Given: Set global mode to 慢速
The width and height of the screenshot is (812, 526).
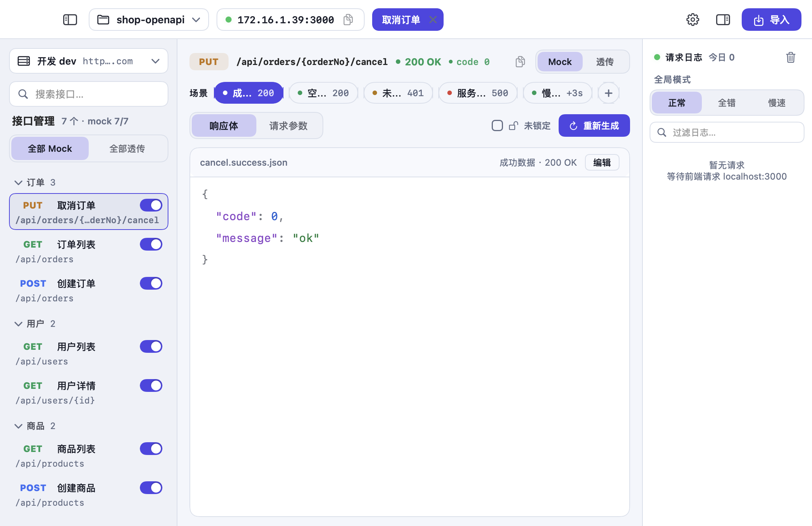Looking at the screenshot, I should pyautogui.click(x=777, y=103).
